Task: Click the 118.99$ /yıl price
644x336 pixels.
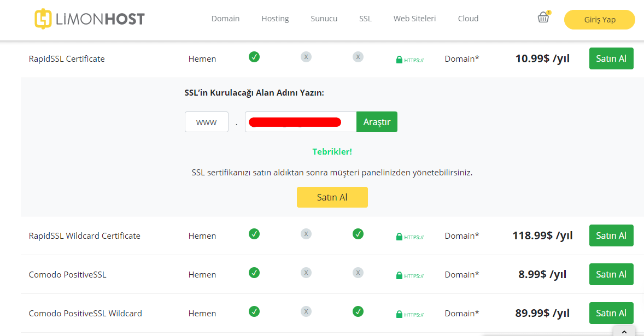Action: click(542, 235)
